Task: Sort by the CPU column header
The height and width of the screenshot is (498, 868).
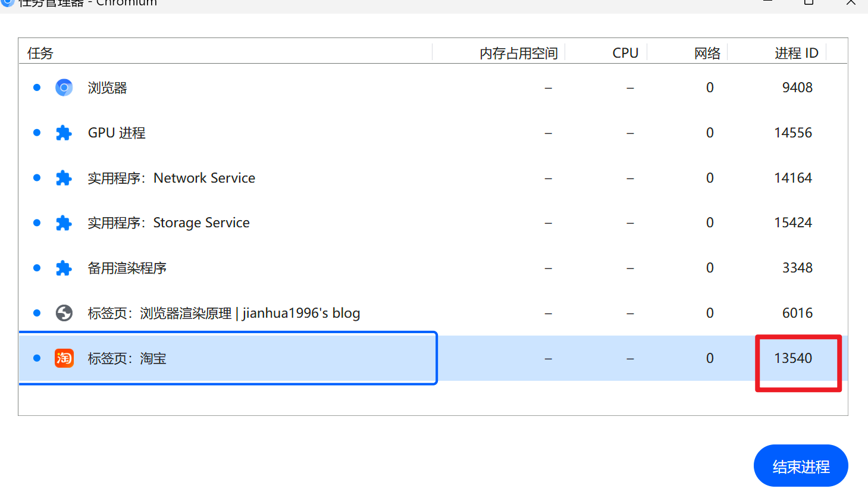Action: [x=625, y=53]
